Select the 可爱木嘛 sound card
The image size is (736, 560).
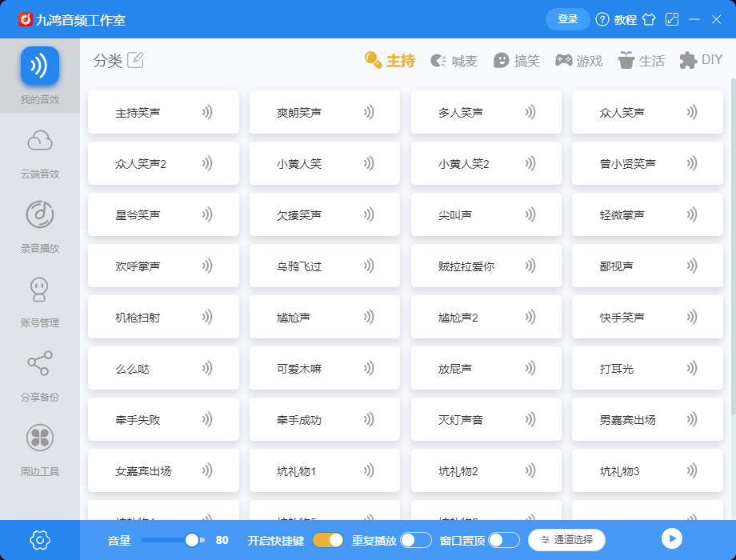coord(325,368)
